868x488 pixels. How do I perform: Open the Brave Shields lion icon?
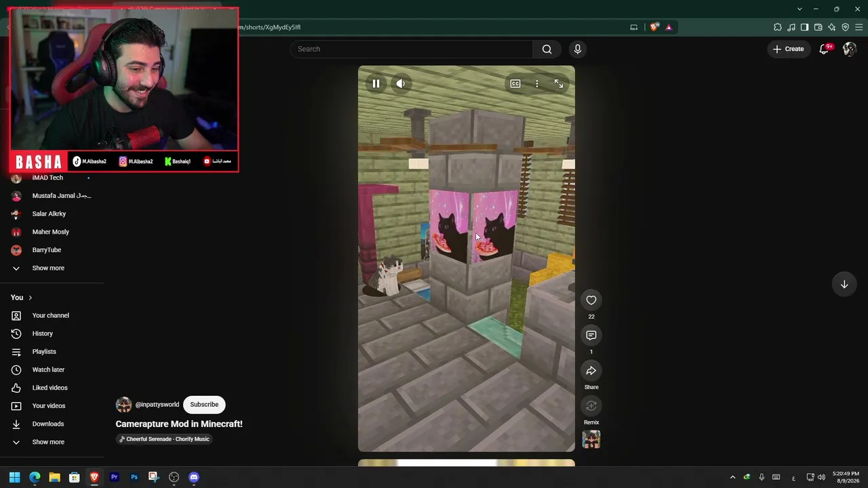[654, 27]
